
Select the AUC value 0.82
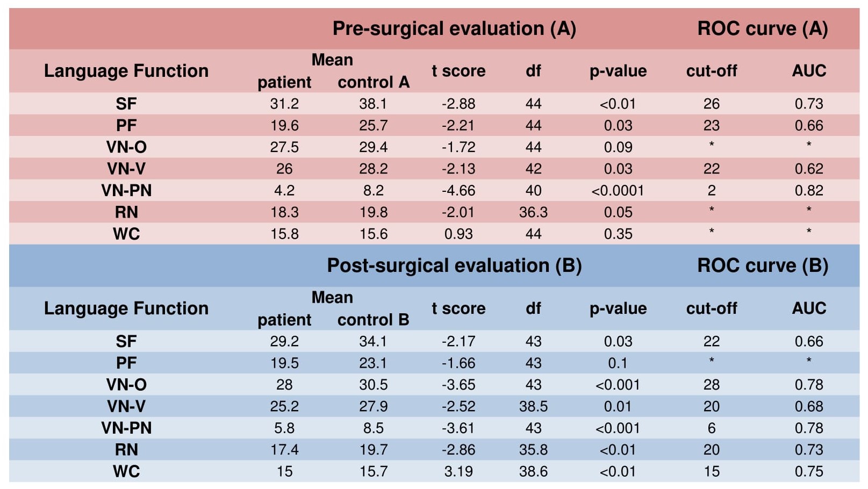(808, 191)
